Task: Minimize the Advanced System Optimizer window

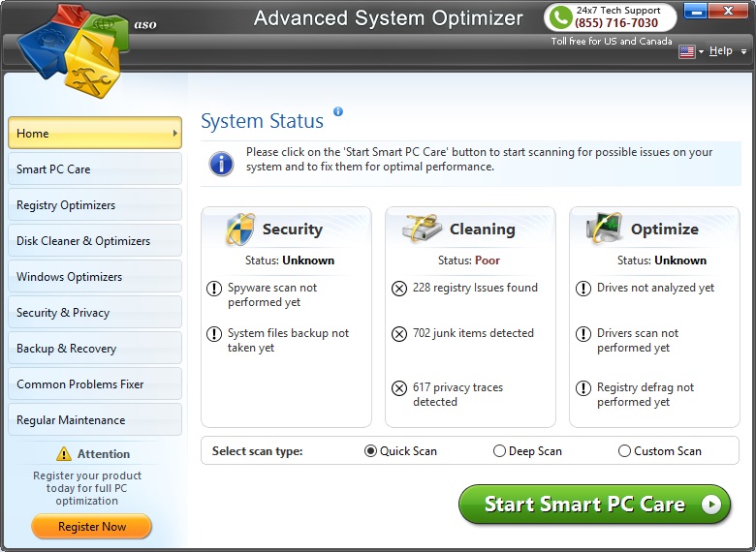Action: click(695, 11)
